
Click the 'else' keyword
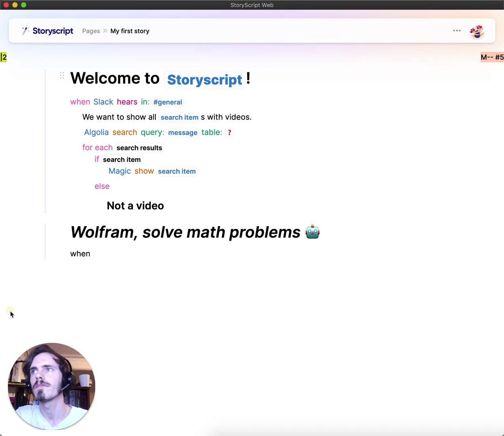click(x=102, y=186)
